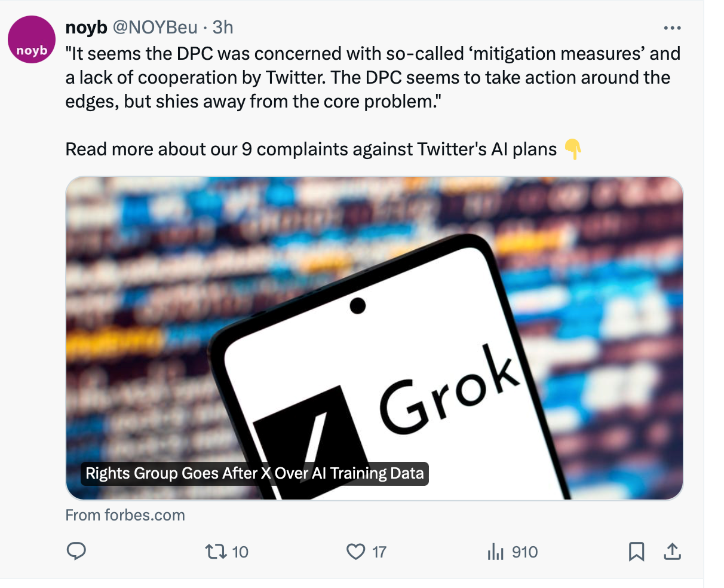This screenshot has width=724, height=588.
Task: Click the quoted DPC tweet text paragraph
Action: [x=370, y=77]
